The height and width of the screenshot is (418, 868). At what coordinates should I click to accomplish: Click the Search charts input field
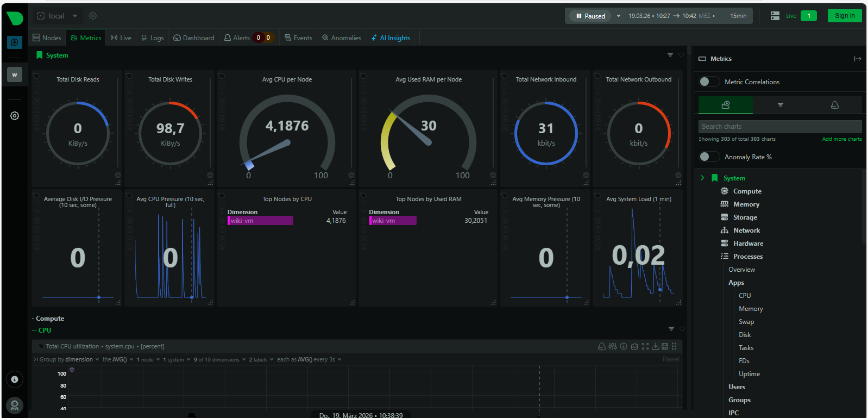pos(779,127)
